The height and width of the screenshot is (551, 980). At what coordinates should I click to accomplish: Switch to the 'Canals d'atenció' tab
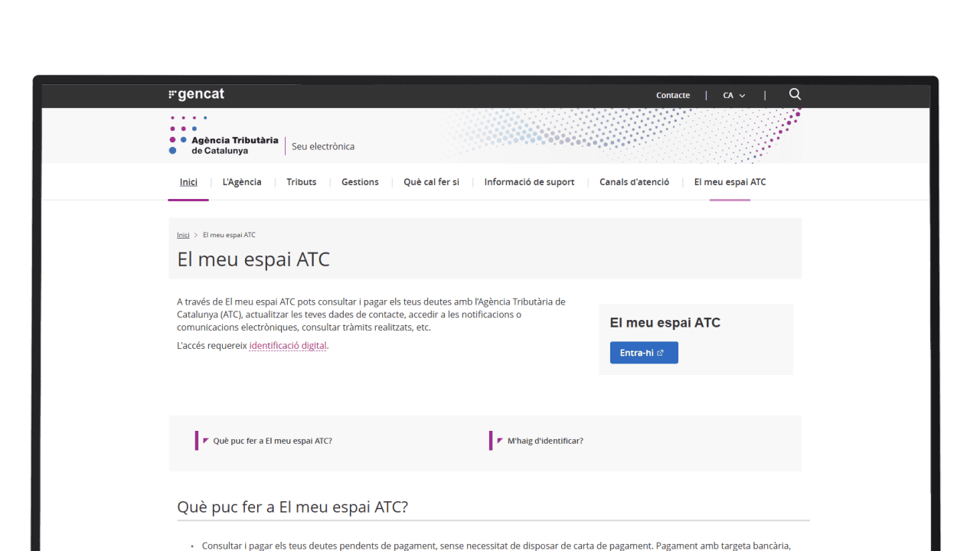coord(634,182)
